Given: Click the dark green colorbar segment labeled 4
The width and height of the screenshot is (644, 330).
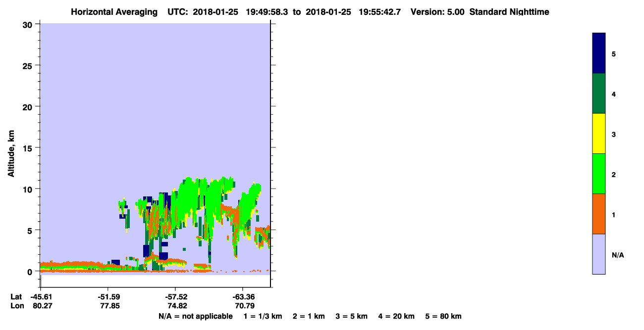Looking at the screenshot, I should [599, 94].
